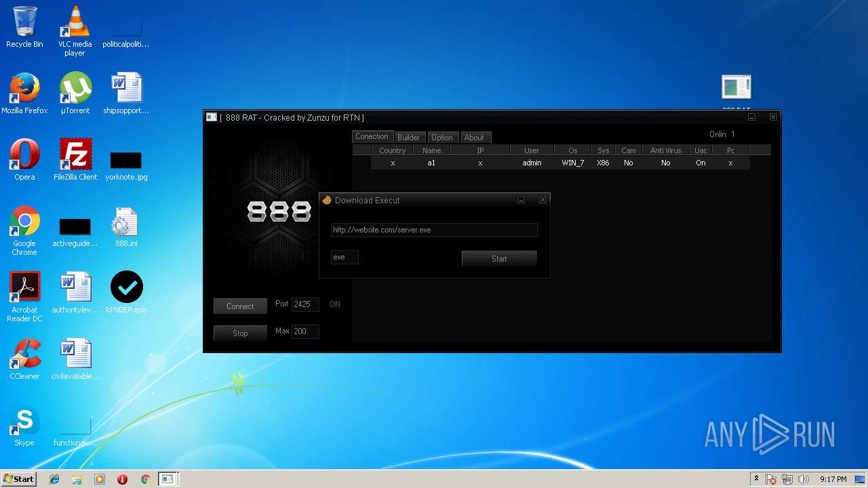
Task: Select the RFNDEP.exe desktop icon
Action: coord(126,293)
